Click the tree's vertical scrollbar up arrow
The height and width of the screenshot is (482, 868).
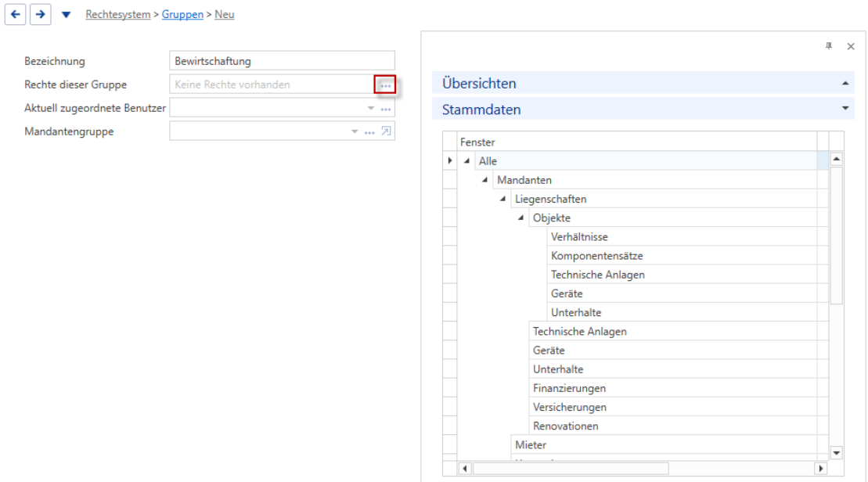pyautogui.click(x=837, y=160)
